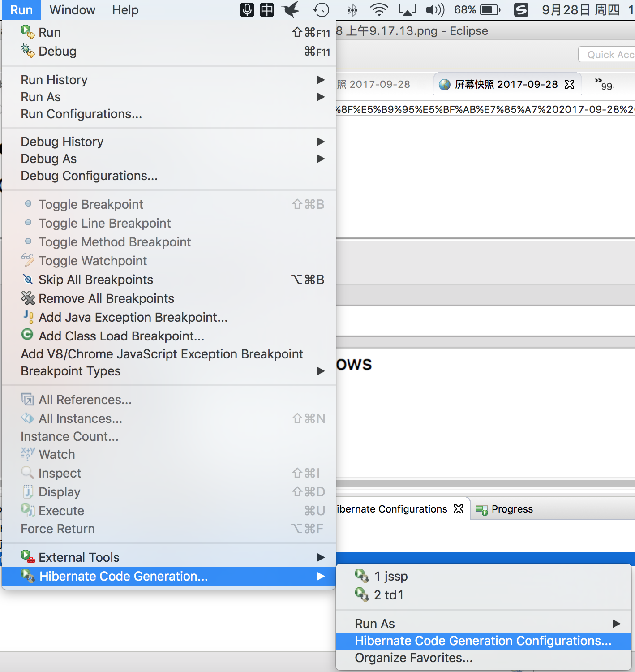Click the green Run icon in menu
The width and height of the screenshot is (635, 672).
(27, 32)
